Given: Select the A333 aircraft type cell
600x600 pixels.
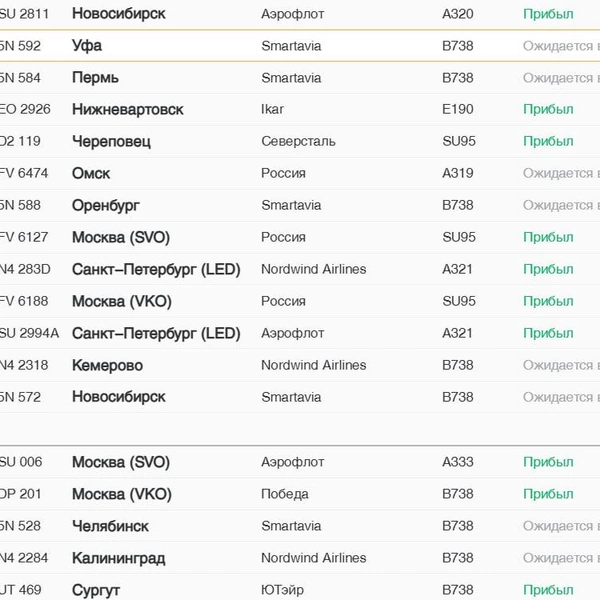Looking at the screenshot, I should pos(458,462).
